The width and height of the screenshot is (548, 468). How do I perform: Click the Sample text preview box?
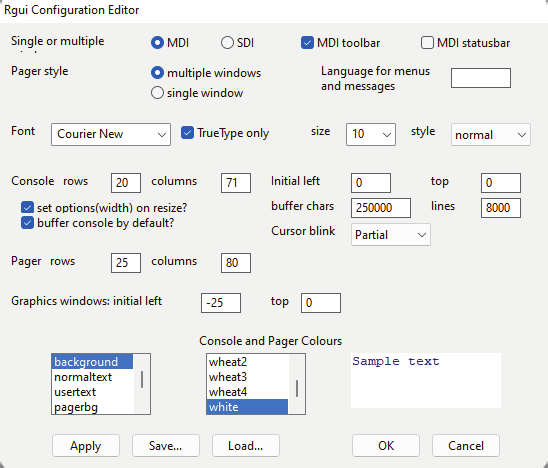(426, 380)
